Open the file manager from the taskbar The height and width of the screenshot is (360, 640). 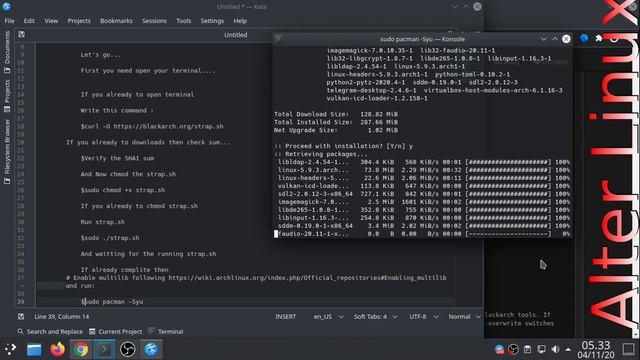34,349
